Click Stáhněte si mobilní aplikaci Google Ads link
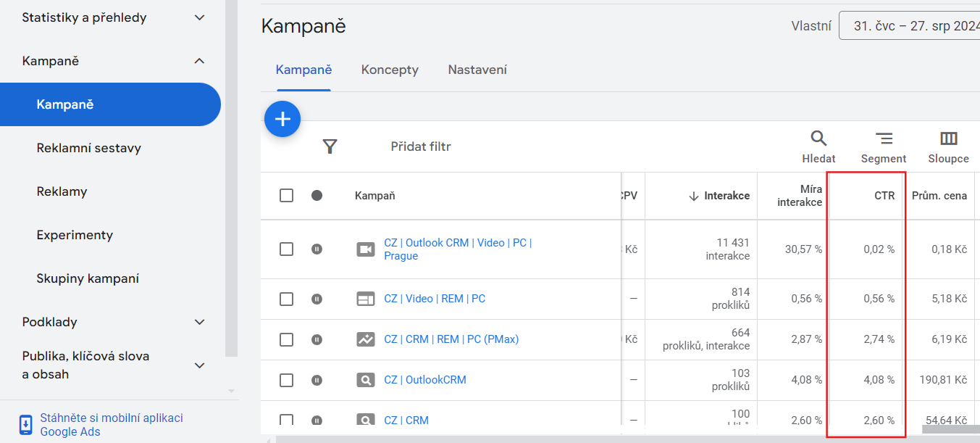The image size is (980, 443). pos(112,425)
